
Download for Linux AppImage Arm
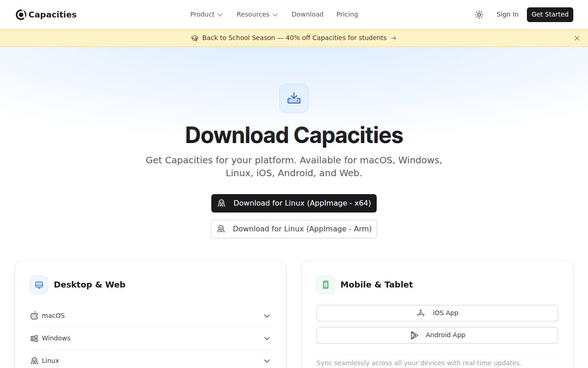tap(294, 229)
